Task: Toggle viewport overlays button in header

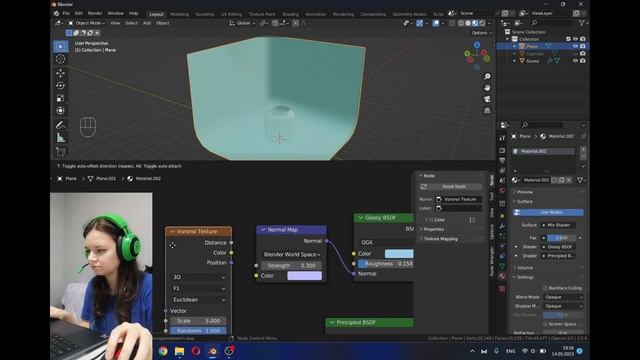Action: [436, 23]
